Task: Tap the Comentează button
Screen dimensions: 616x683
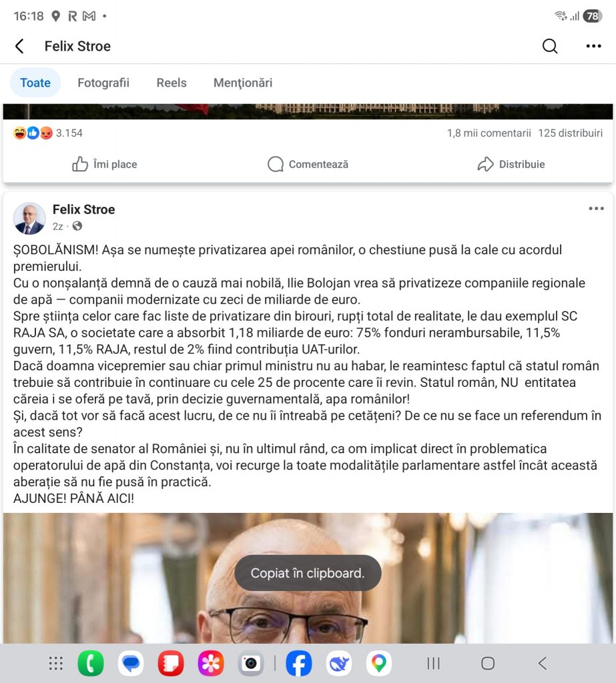Action: pyautogui.click(x=308, y=164)
